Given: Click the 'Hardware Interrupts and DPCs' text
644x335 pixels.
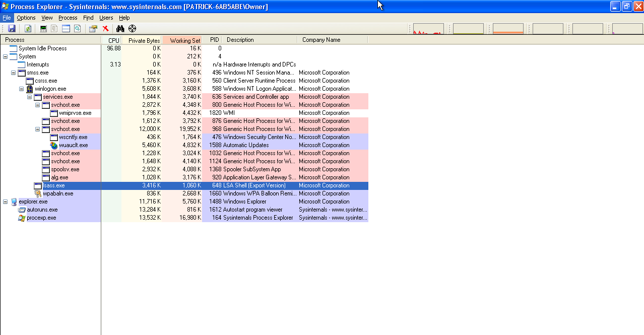Looking at the screenshot, I should coord(260,64).
